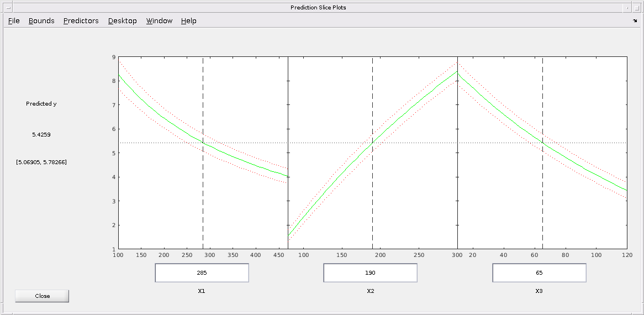644x315 pixels.
Task: Click the X1 axis label
Action: click(x=202, y=291)
